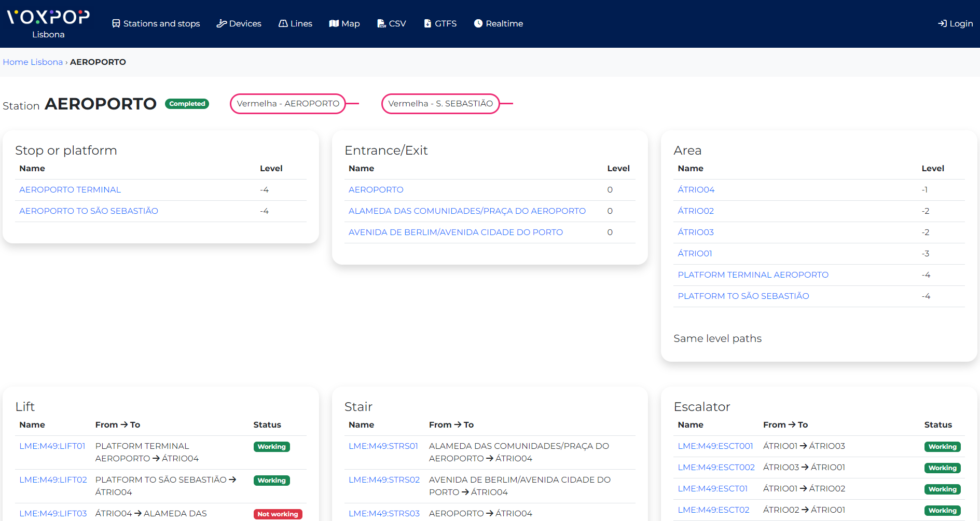This screenshot has width=980, height=521.
Task: Select the Vermelha - S. SEBASTIÃO line badge
Action: pyautogui.click(x=440, y=103)
